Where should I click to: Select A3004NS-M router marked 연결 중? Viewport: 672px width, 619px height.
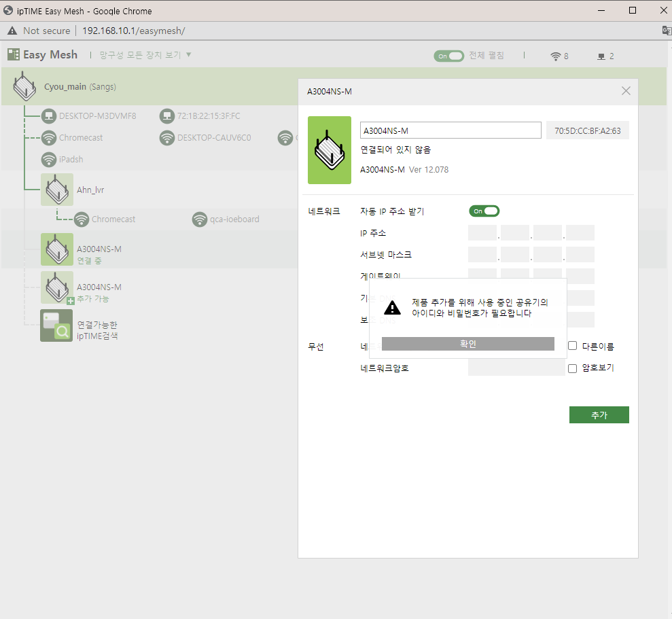pyautogui.click(x=57, y=249)
